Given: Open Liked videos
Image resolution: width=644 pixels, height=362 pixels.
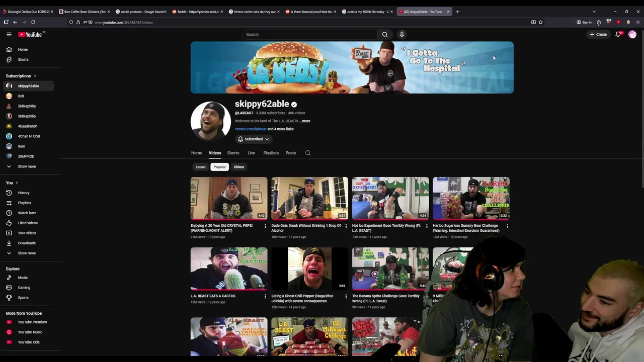Looking at the screenshot, I should [x=28, y=223].
